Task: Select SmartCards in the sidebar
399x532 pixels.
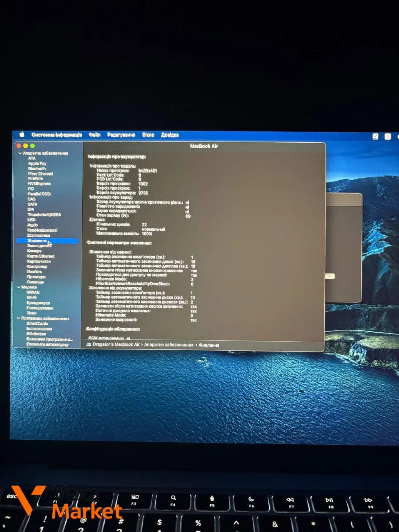Action: [x=37, y=324]
